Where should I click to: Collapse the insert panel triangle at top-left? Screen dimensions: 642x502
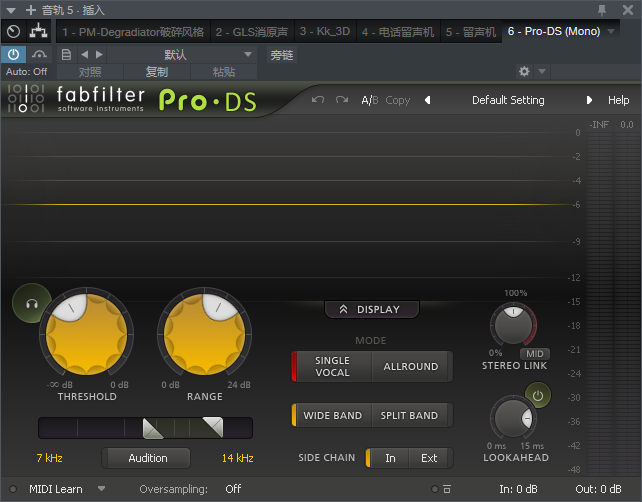point(11,10)
